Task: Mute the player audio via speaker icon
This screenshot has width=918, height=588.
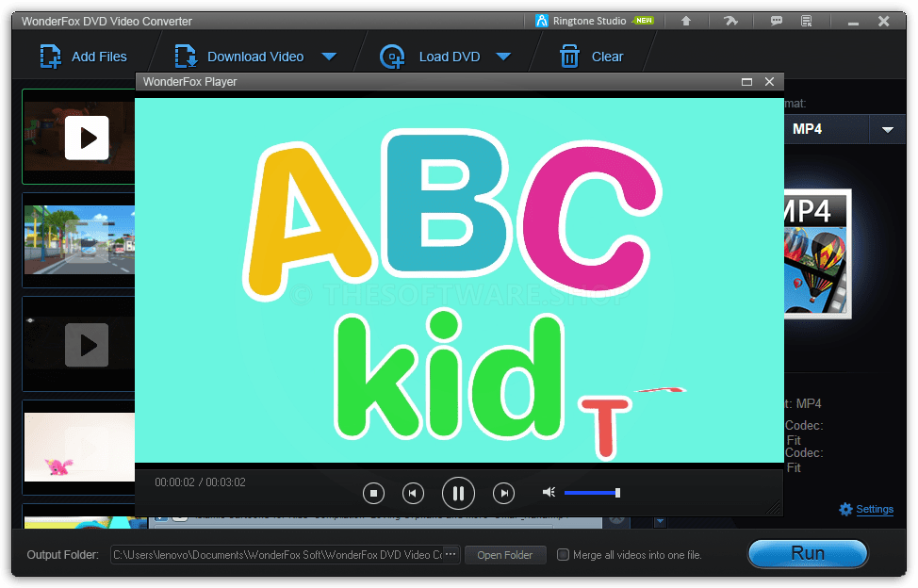Action: coord(549,492)
